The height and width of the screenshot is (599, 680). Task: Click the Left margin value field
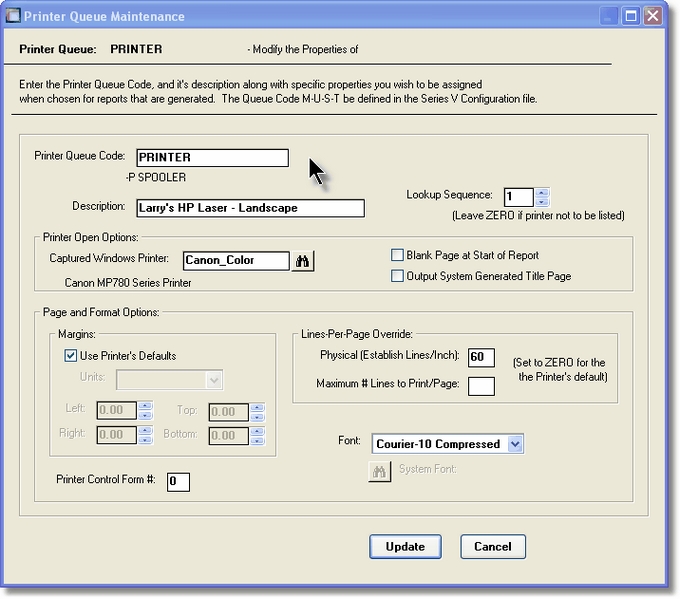click(x=117, y=410)
